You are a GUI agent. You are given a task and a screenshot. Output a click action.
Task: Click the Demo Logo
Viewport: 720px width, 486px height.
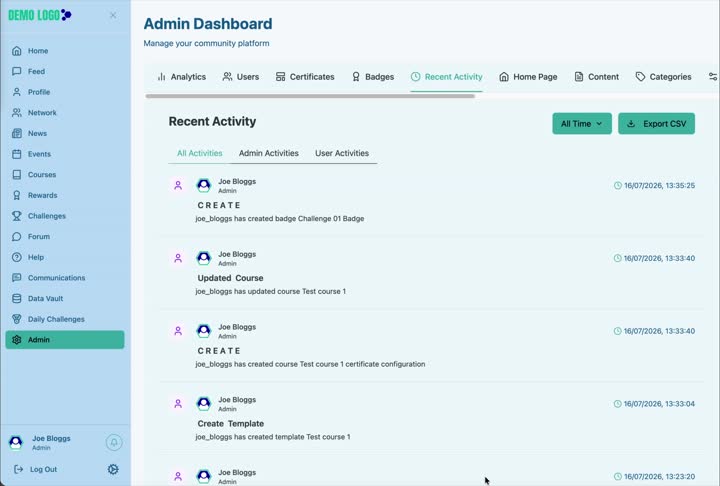coord(39,15)
